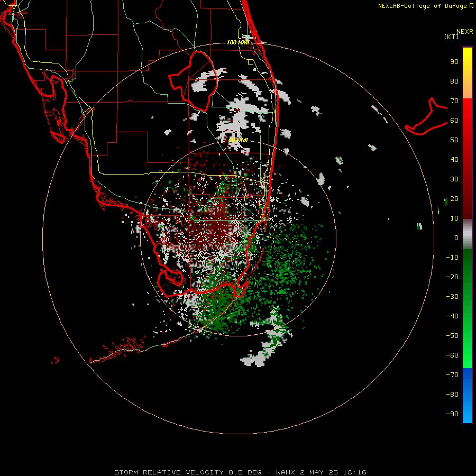Click the -40 value on velocity scale
Screen dimensions: 476x476
point(452,316)
